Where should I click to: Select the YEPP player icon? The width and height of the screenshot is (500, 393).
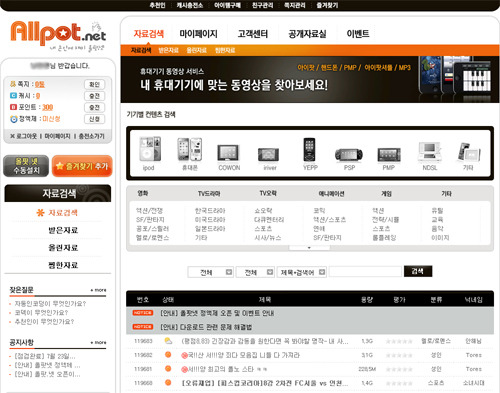309,149
